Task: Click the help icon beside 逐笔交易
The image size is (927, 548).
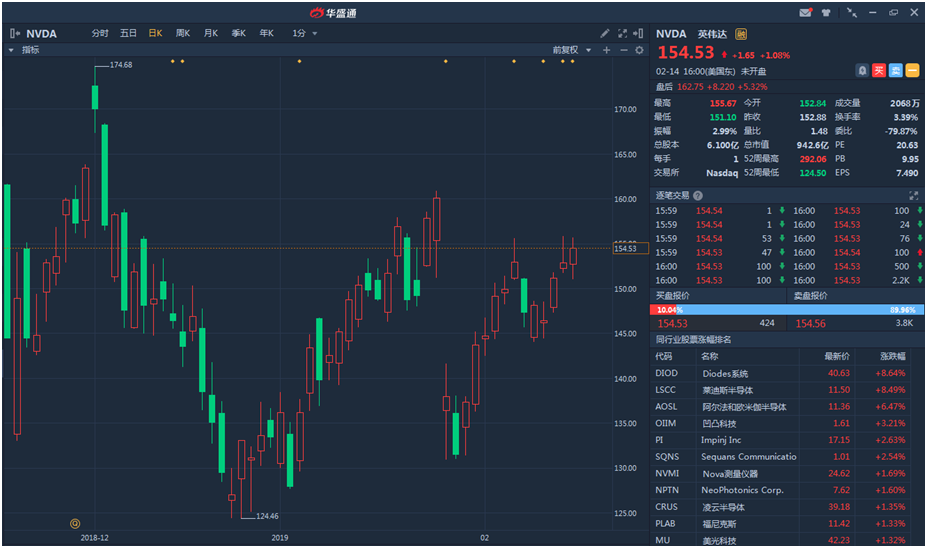Action: [697, 196]
